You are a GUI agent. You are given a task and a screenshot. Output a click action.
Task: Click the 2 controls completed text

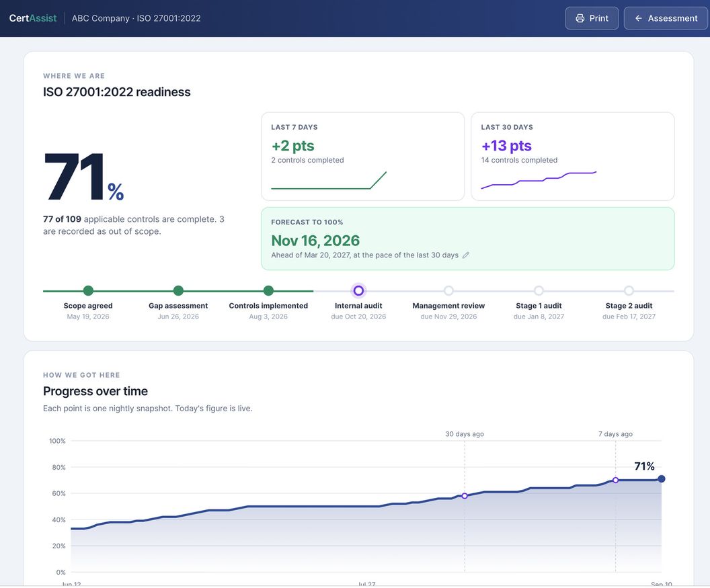pos(307,160)
